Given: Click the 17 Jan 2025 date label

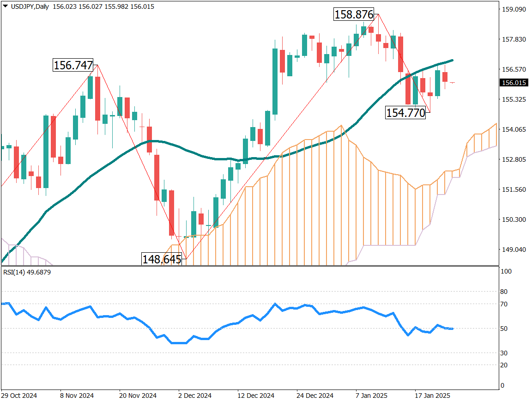Looking at the screenshot, I should click(x=433, y=396).
